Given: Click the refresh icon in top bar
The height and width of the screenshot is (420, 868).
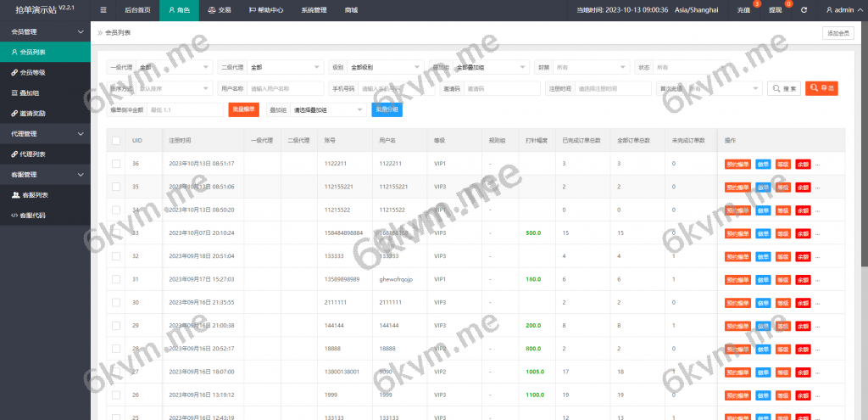Looking at the screenshot, I should (x=804, y=10).
